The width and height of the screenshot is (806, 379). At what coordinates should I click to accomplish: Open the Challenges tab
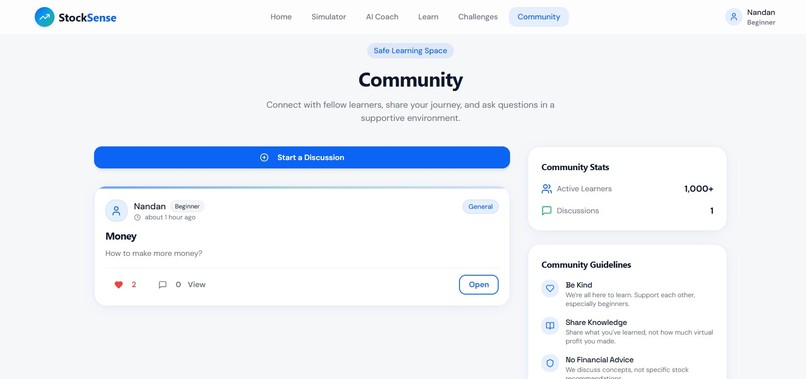pyautogui.click(x=478, y=17)
